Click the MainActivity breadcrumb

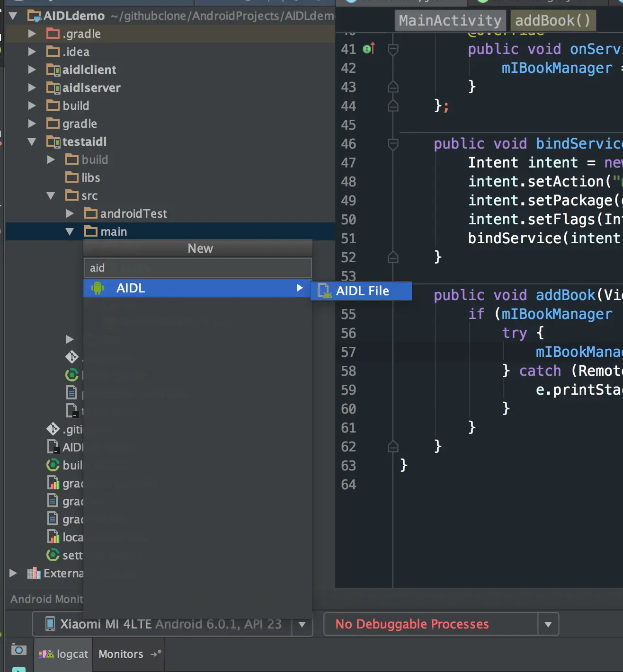pyautogui.click(x=450, y=21)
